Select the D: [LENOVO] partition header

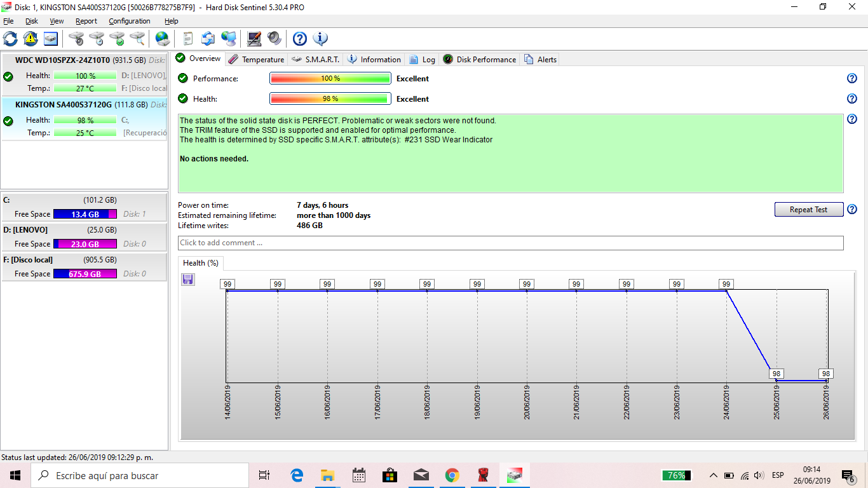point(84,229)
